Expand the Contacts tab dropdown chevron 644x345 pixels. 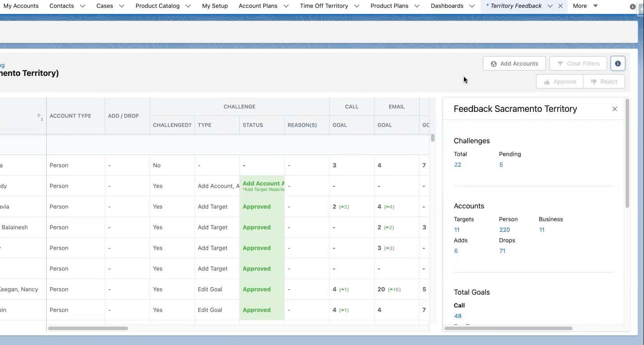pyautogui.click(x=83, y=6)
